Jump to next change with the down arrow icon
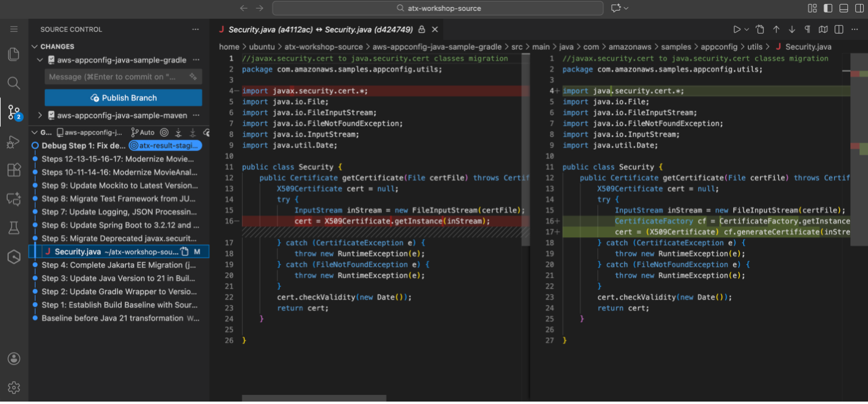The width and height of the screenshot is (868, 404). [791, 29]
